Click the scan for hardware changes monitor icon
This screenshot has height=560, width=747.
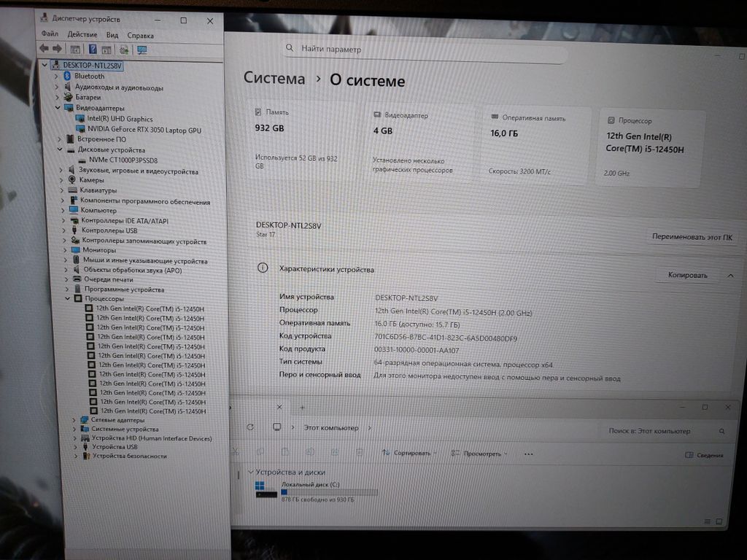point(142,50)
